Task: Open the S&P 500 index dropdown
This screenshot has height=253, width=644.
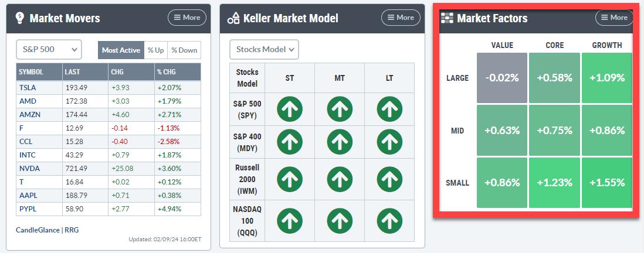Action: point(49,49)
